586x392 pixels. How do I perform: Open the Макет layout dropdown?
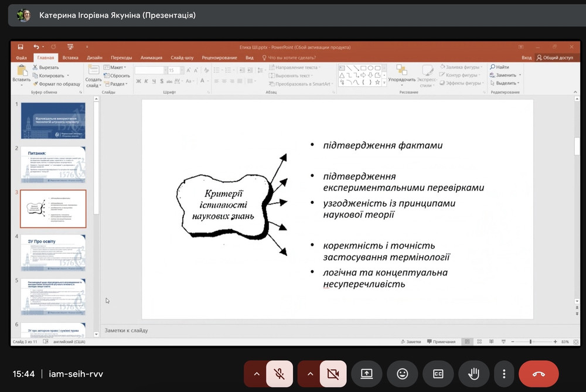[x=117, y=67]
